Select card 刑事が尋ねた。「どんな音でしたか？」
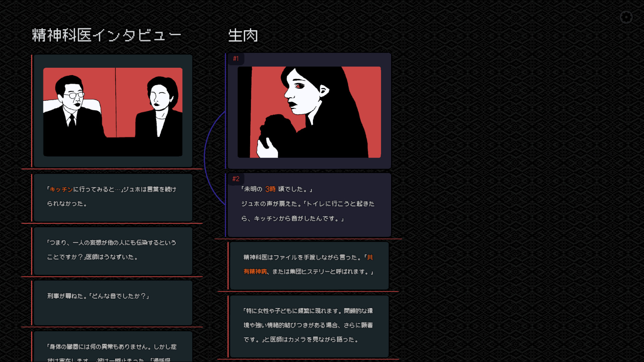The width and height of the screenshot is (644, 362). click(x=113, y=303)
